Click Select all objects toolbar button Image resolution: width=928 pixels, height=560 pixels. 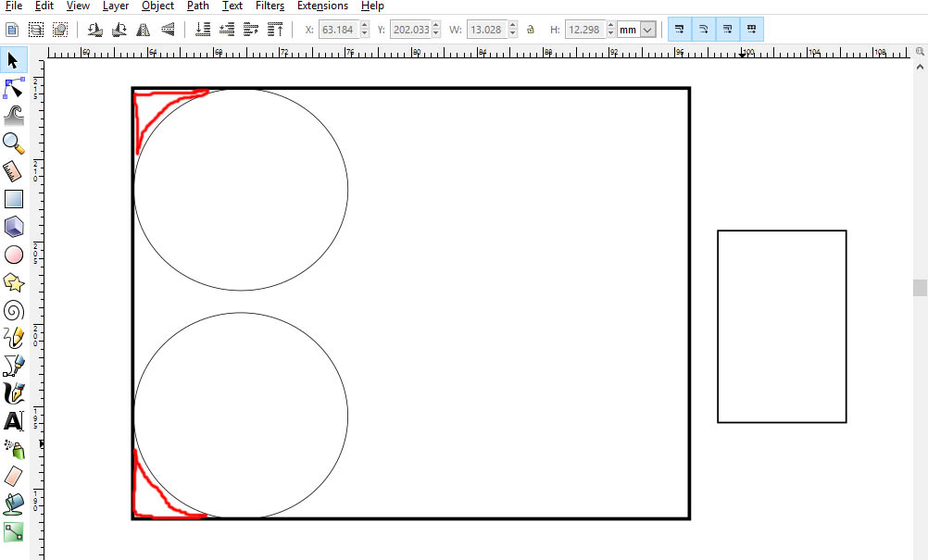(x=13, y=30)
